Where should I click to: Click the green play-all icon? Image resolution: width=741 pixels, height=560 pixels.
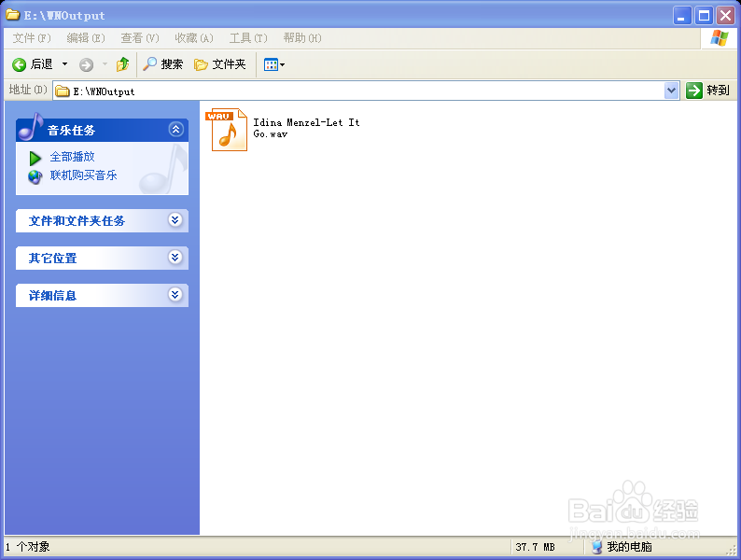point(35,158)
